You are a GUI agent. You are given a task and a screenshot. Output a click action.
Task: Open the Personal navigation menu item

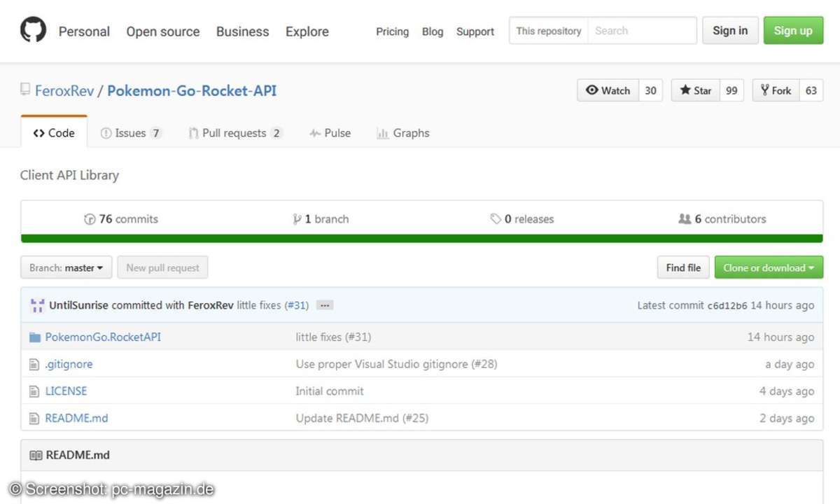[84, 31]
